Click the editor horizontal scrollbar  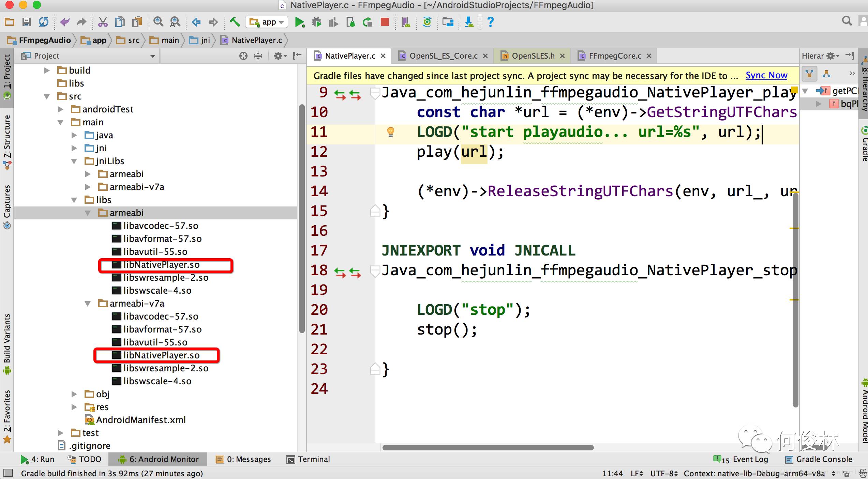(x=488, y=447)
